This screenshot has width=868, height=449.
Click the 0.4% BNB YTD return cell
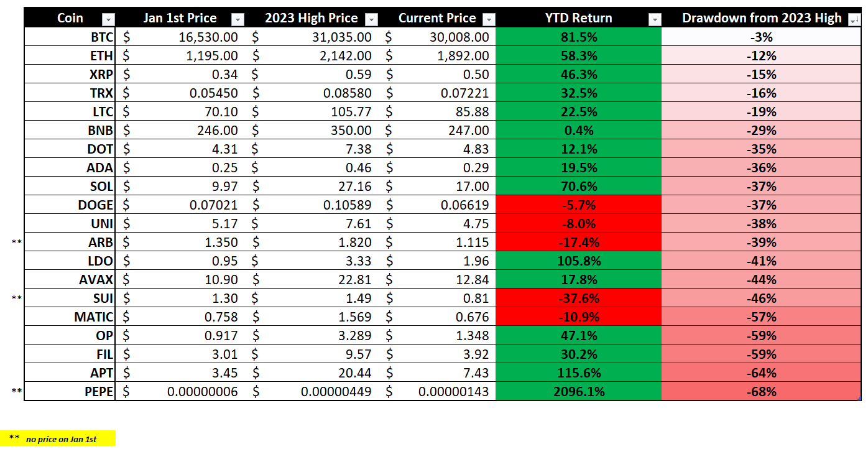579,131
